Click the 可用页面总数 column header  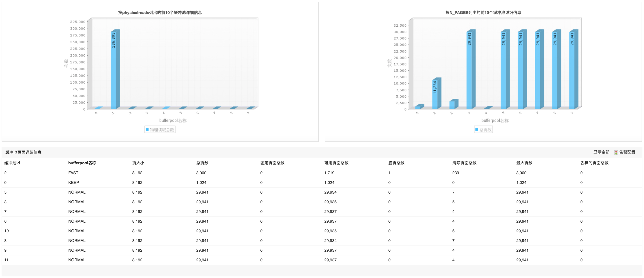click(x=336, y=163)
